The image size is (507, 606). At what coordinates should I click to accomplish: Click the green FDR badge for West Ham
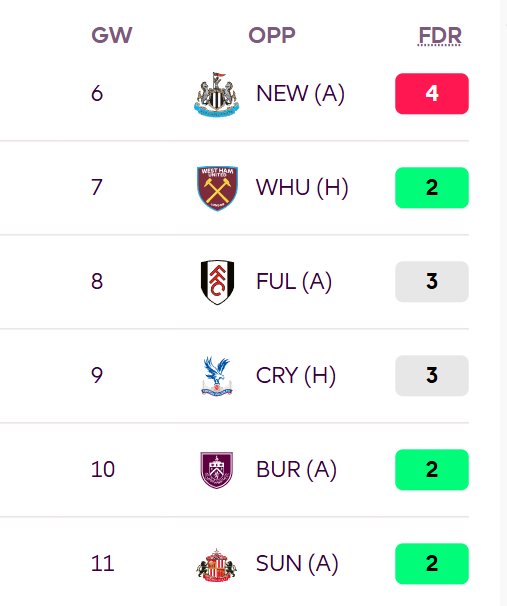pyautogui.click(x=432, y=188)
